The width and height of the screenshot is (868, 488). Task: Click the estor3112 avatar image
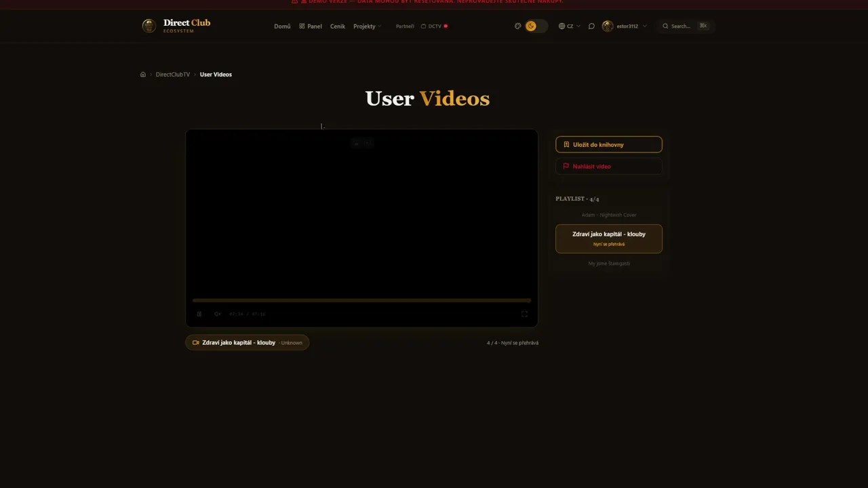point(608,26)
